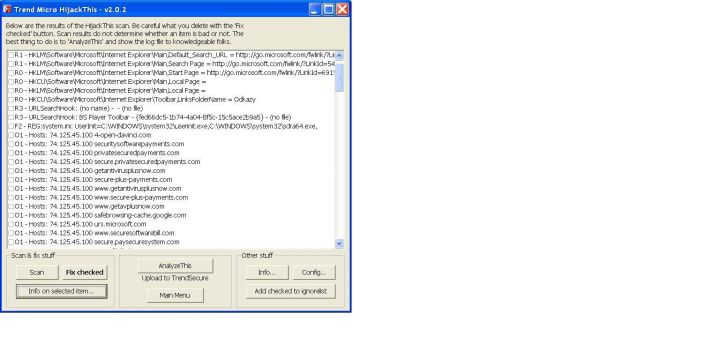The width and height of the screenshot is (720, 360).
Task: Select the Hosts row for privatesecuredpayments.com without secure prefix
Action: 97,153
